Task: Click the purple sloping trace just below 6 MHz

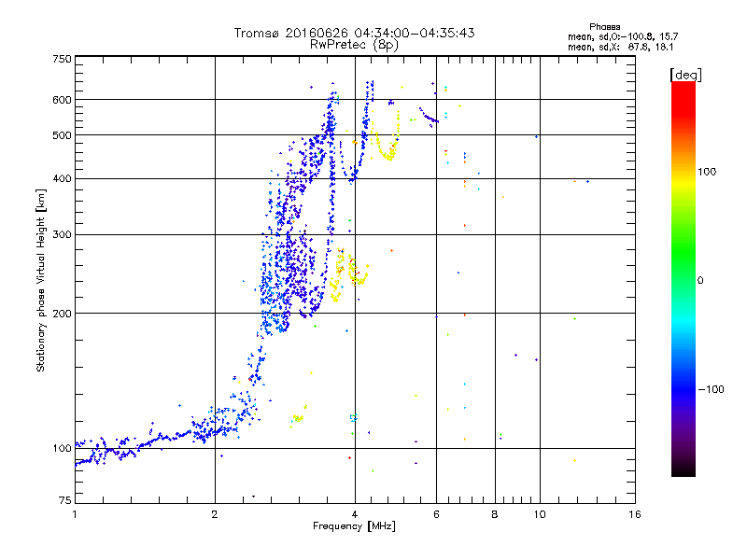Action: [x=428, y=117]
